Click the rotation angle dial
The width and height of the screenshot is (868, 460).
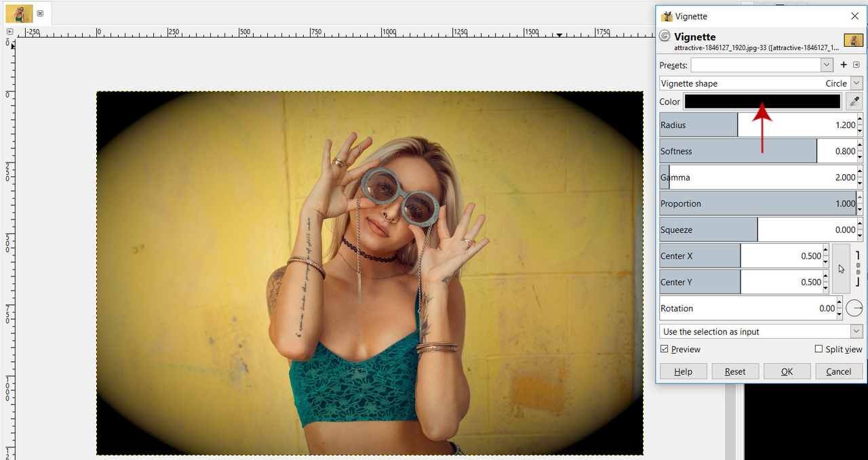pyautogui.click(x=854, y=308)
